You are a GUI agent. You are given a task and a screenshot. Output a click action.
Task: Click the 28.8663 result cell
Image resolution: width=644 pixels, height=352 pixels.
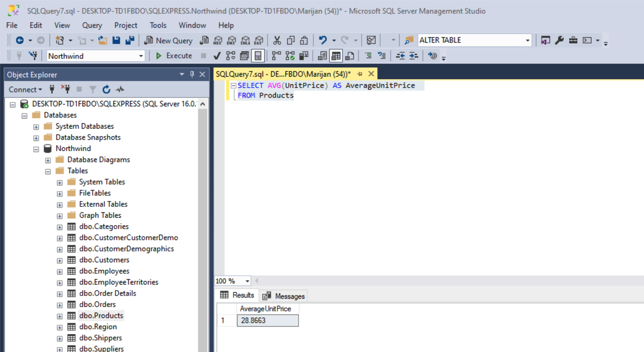tap(267, 321)
